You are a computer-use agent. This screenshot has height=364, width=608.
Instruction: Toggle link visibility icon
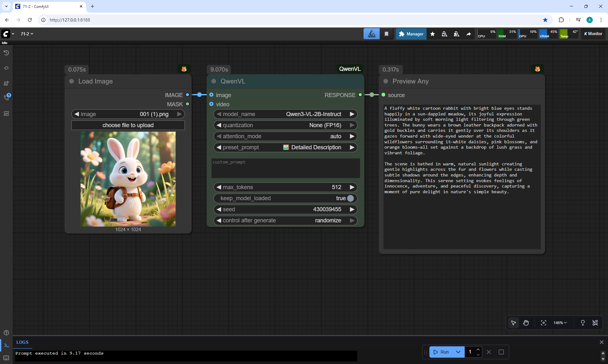pos(595,323)
